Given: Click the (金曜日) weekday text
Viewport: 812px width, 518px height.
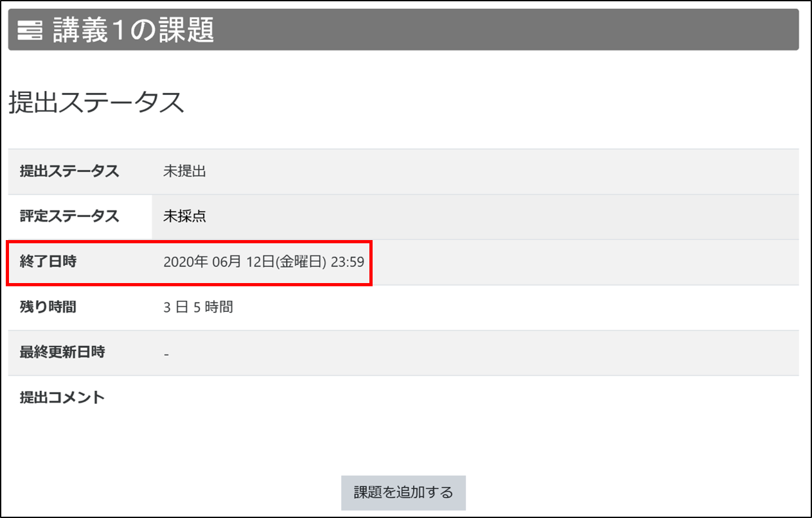Looking at the screenshot, I should [x=301, y=262].
